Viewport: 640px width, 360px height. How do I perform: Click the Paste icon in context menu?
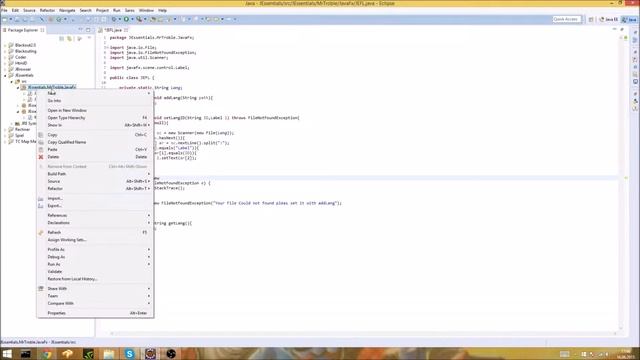click(x=41, y=149)
